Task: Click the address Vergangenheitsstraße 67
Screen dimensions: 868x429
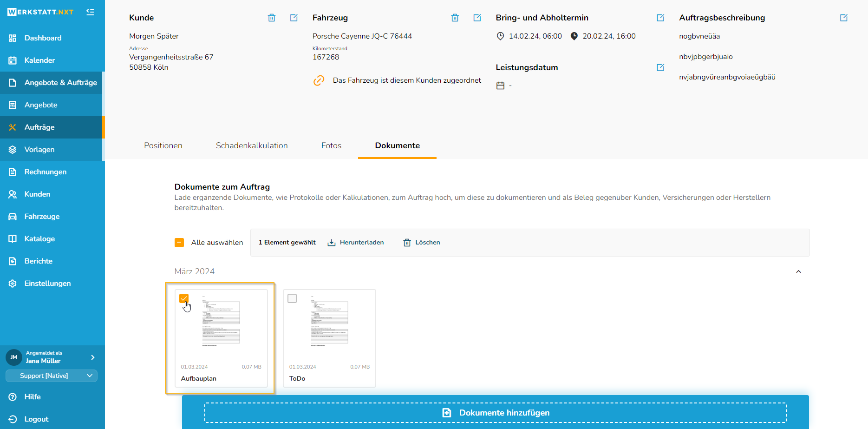Action: [171, 57]
